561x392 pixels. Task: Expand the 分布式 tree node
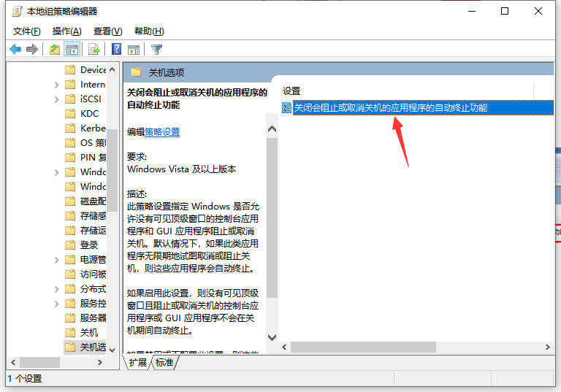tap(57, 288)
